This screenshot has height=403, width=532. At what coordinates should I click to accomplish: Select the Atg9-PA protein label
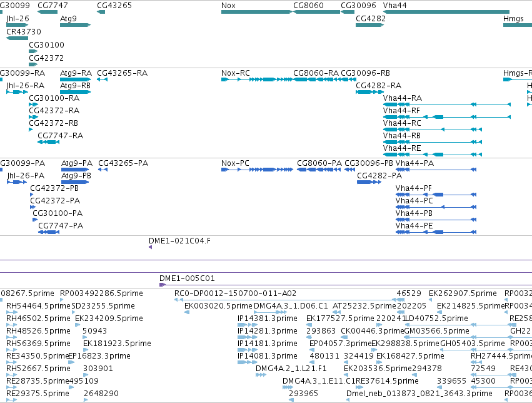(x=77, y=163)
